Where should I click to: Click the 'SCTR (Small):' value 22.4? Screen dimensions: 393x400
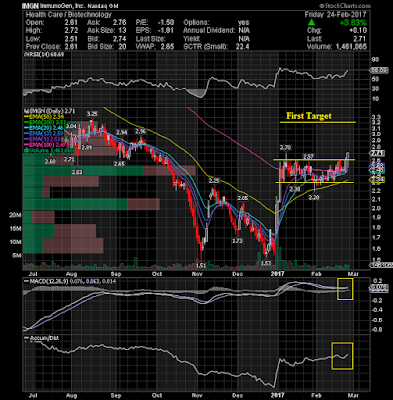pos(242,47)
